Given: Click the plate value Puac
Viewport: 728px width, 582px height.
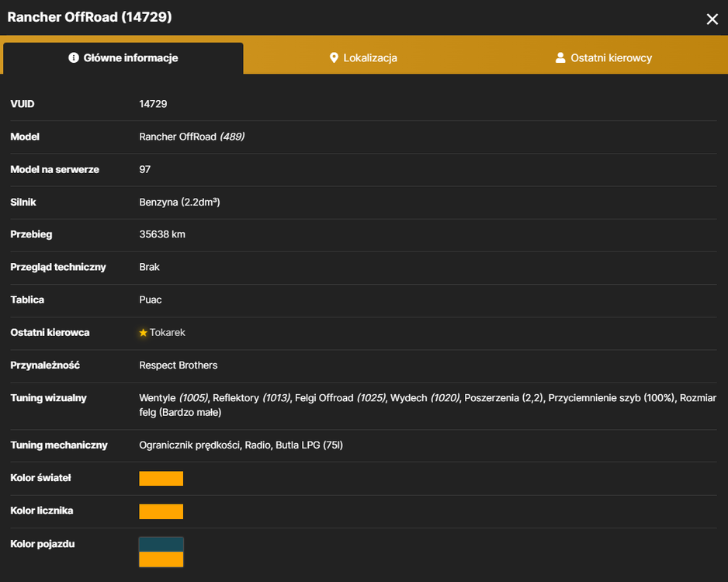Looking at the screenshot, I should click(151, 300).
